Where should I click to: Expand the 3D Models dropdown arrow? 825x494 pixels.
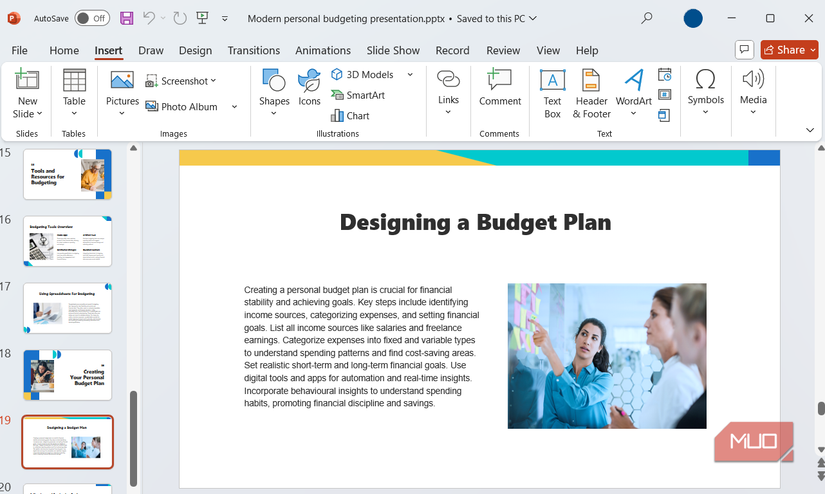[x=410, y=75]
